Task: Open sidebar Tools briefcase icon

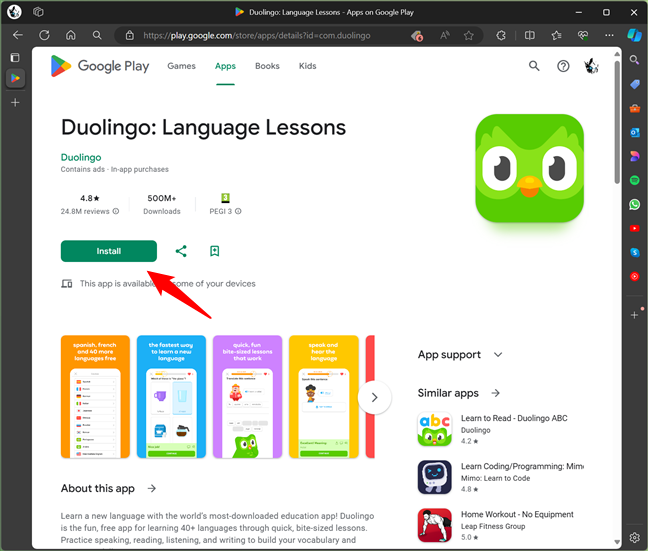Action: coord(634,108)
